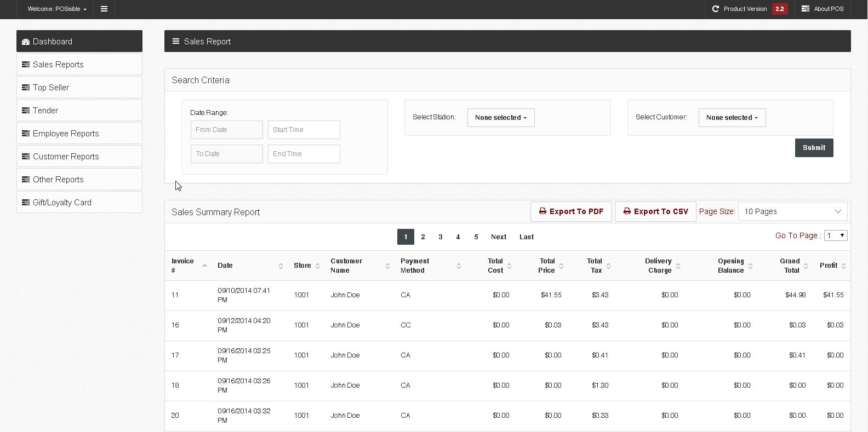
Task: Click the printer icon on Export To CSV
Action: pos(627,211)
